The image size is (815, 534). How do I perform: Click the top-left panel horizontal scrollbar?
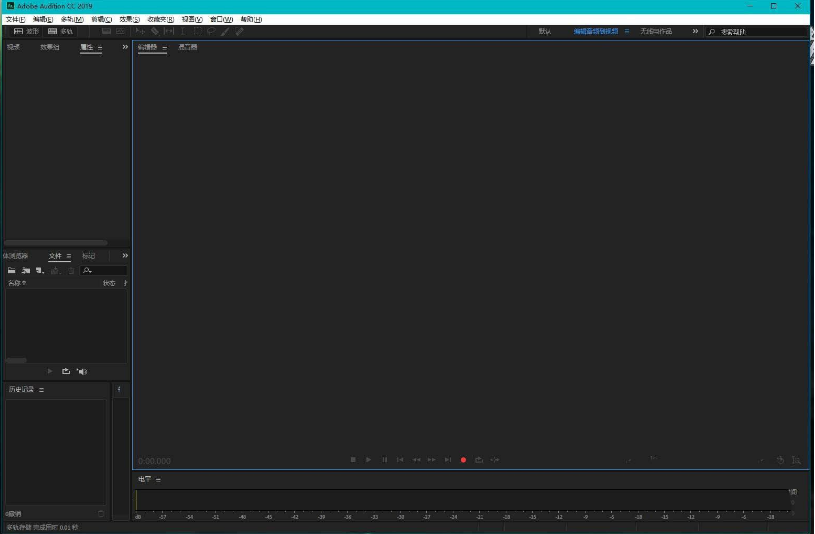pos(56,243)
